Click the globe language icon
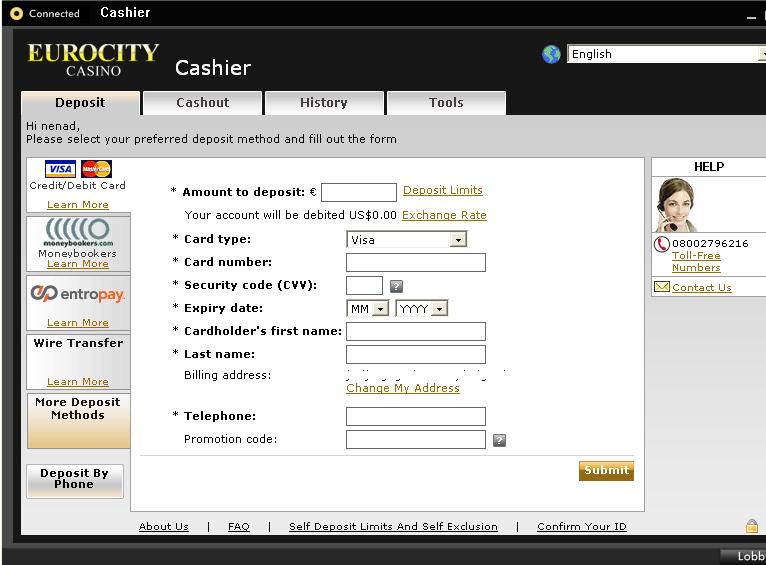The height and width of the screenshot is (565, 766). 551,55
